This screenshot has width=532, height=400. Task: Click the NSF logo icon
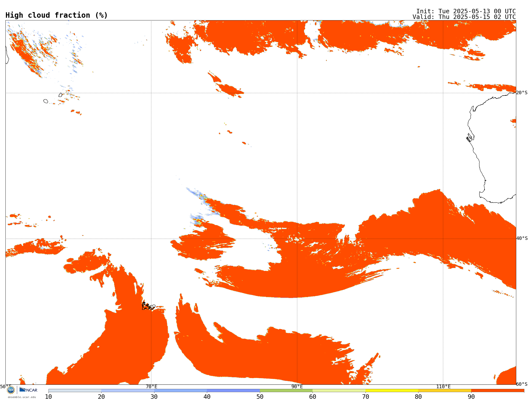pos(11,390)
